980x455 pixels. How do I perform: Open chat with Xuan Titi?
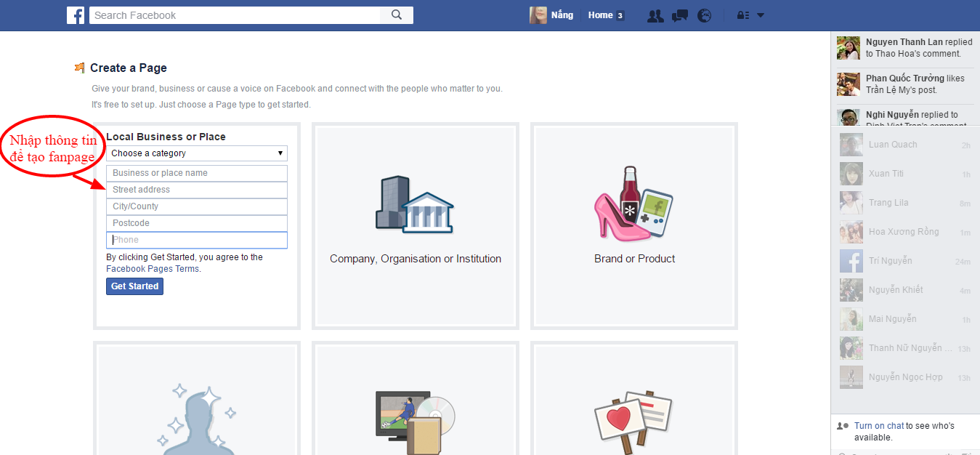(905, 174)
